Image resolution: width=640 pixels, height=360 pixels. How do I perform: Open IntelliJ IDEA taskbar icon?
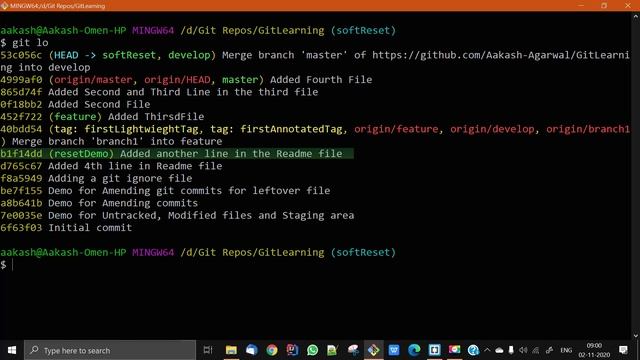[x=292, y=350]
